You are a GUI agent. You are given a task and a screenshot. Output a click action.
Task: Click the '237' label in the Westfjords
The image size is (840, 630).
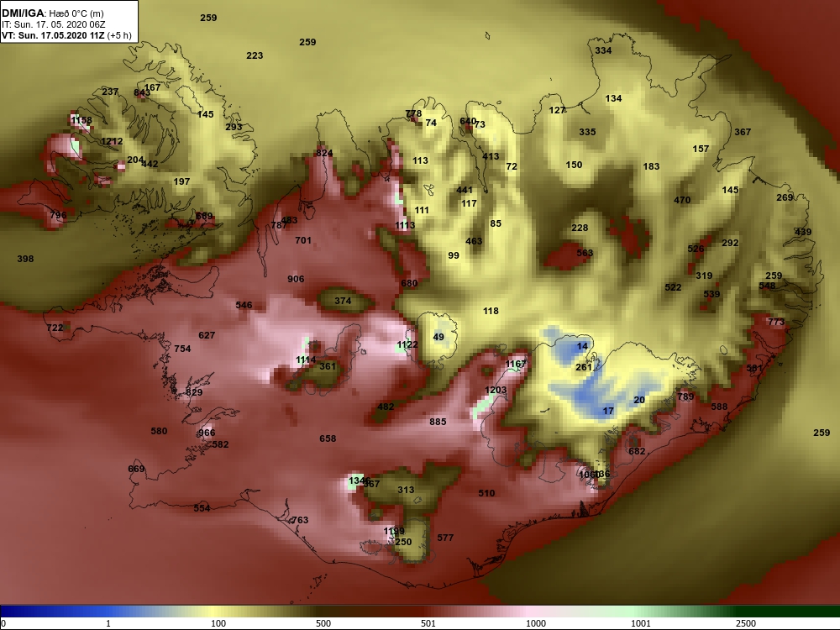(110, 92)
